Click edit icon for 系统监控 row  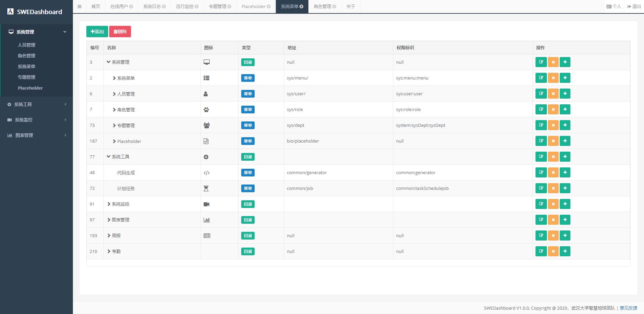[x=541, y=204]
